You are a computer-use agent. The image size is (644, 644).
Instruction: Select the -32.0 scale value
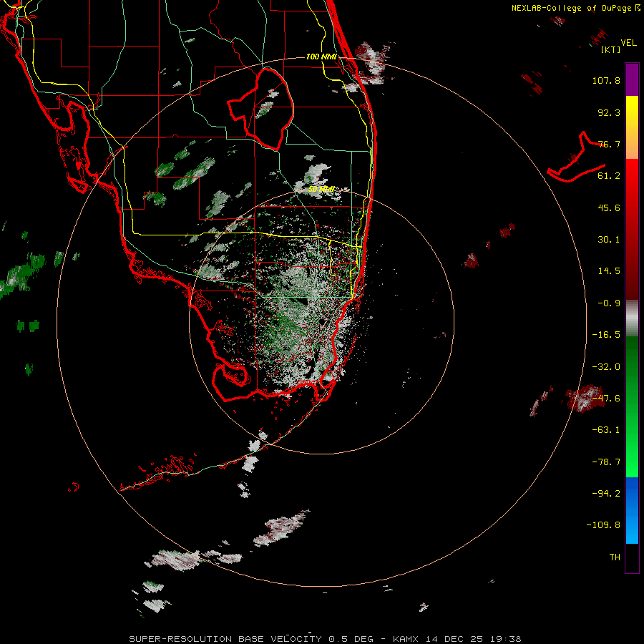point(606,367)
